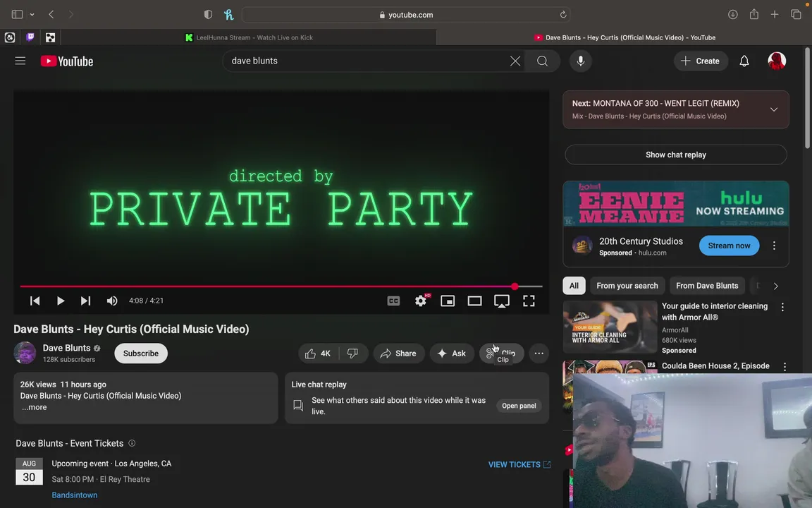The width and height of the screenshot is (812, 508).
Task: Share the Hey Curtis video
Action: tap(398, 353)
